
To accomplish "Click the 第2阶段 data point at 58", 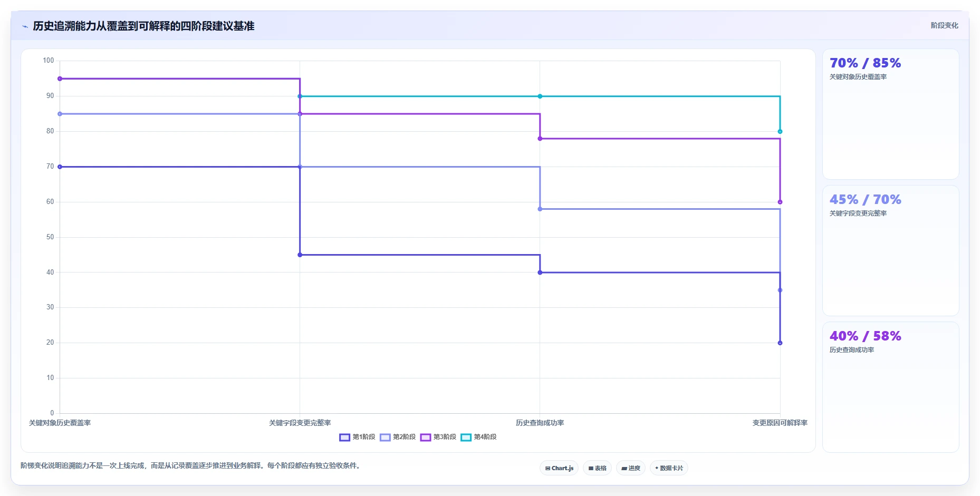I will [540, 209].
